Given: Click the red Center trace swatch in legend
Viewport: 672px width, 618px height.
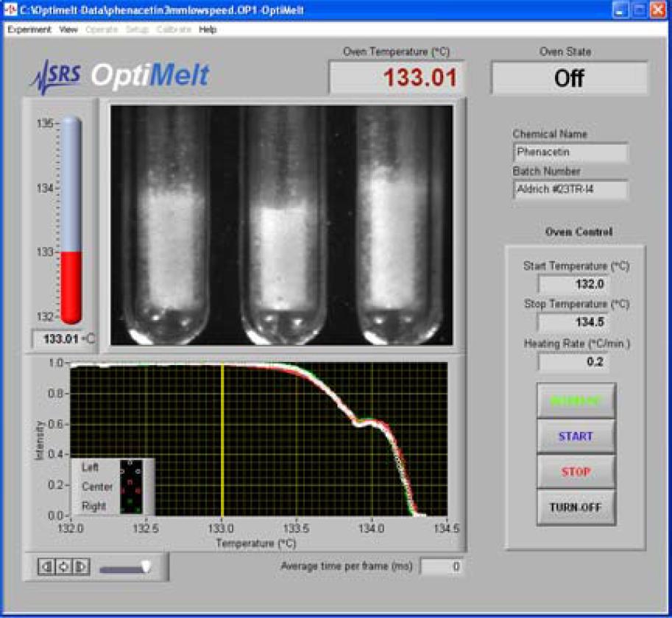Looking at the screenshot, I should click(130, 486).
